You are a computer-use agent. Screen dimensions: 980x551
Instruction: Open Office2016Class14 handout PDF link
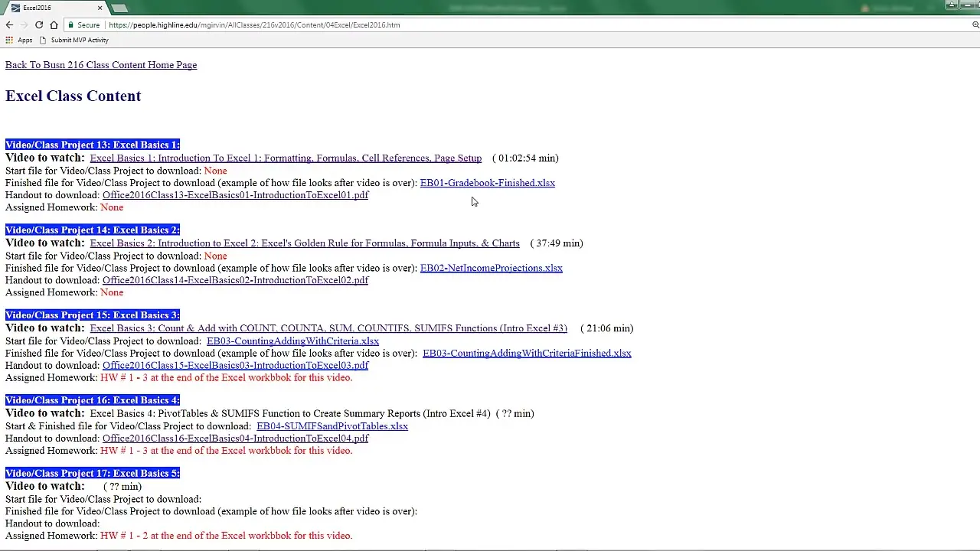click(x=235, y=280)
